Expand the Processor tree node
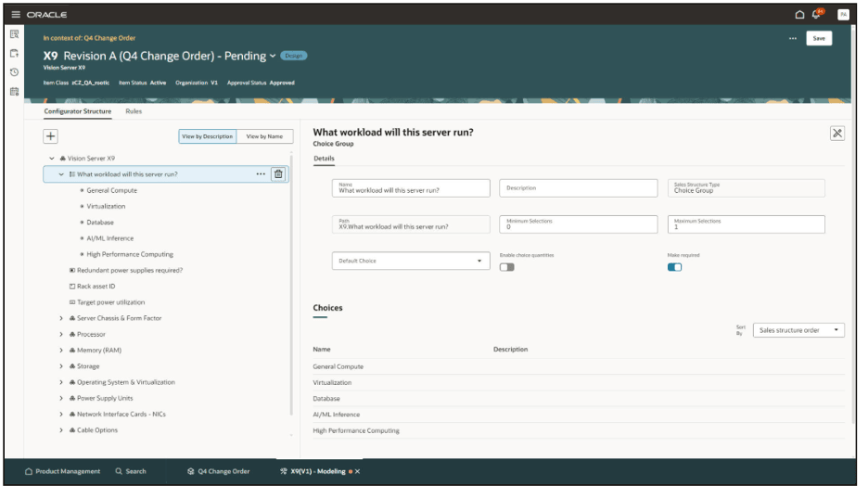Screen dimensions: 868x499 pos(61,335)
